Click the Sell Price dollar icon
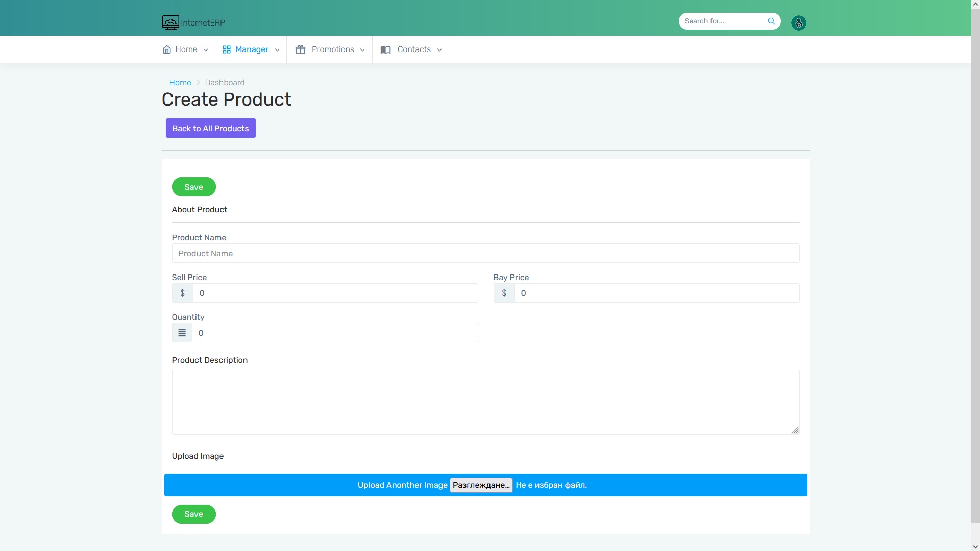This screenshot has width=980, height=551. (x=182, y=293)
